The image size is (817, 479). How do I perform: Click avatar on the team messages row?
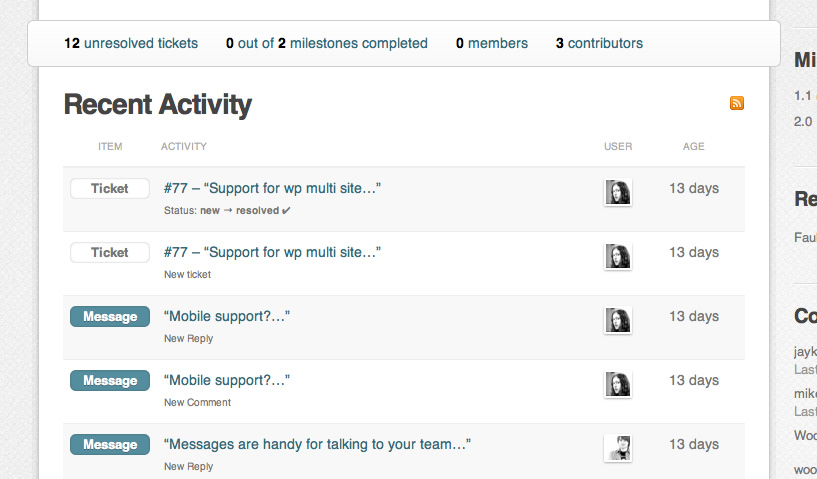pyautogui.click(x=618, y=448)
